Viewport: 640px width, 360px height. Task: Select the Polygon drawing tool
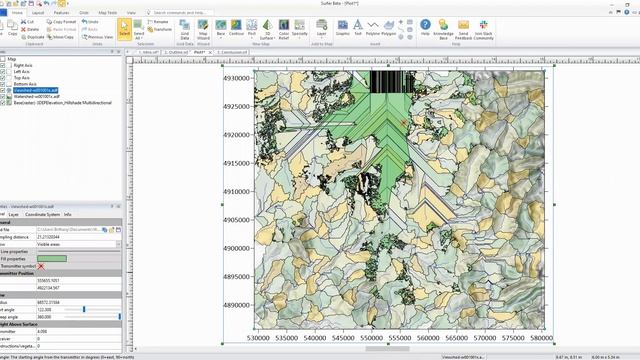click(389, 28)
